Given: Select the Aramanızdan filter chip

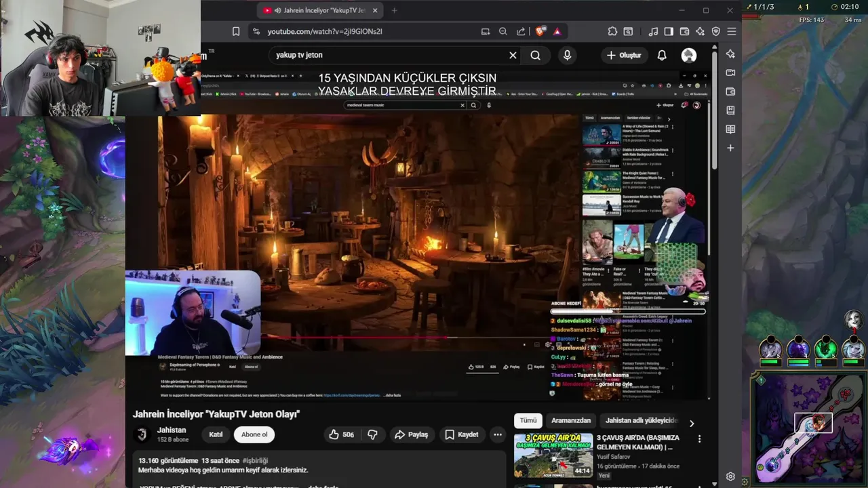Looking at the screenshot, I should pyautogui.click(x=570, y=420).
